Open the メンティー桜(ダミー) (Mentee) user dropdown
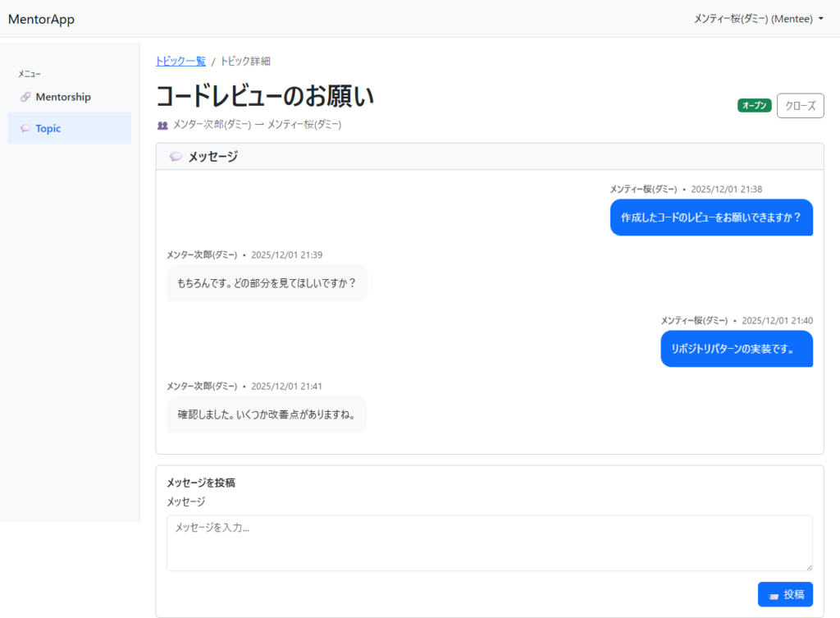Screen dimensions: 840x618 click(759, 19)
